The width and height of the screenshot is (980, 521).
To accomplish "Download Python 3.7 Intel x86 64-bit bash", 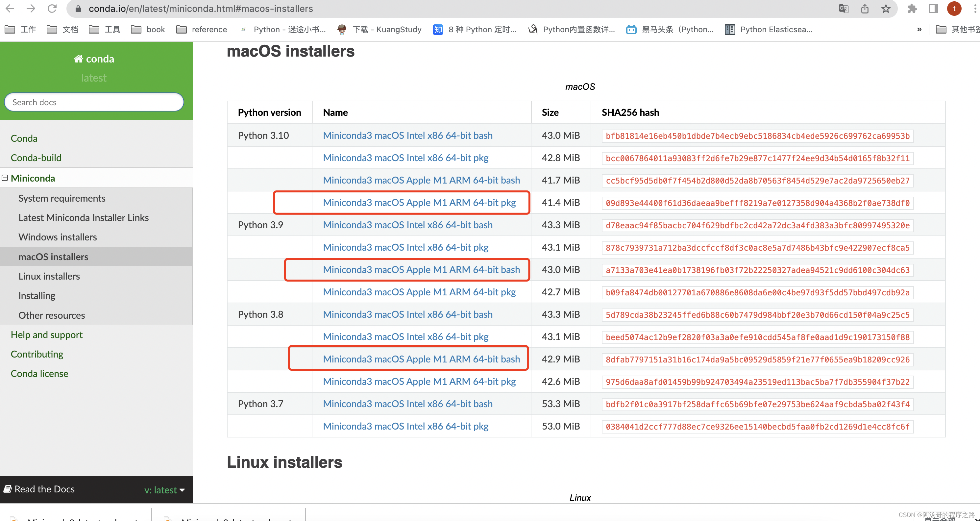I will pos(408,403).
